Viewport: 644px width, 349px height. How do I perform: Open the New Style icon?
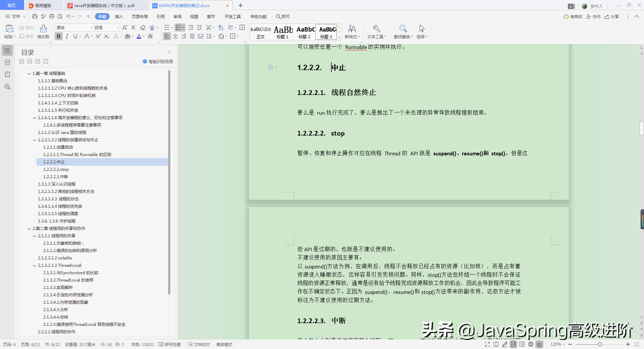click(352, 29)
